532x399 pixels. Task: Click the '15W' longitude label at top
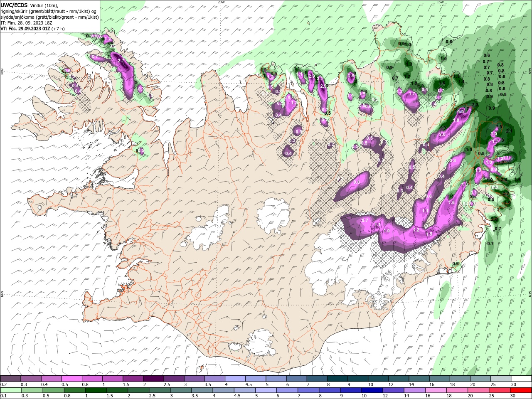click(x=440, y=2)
